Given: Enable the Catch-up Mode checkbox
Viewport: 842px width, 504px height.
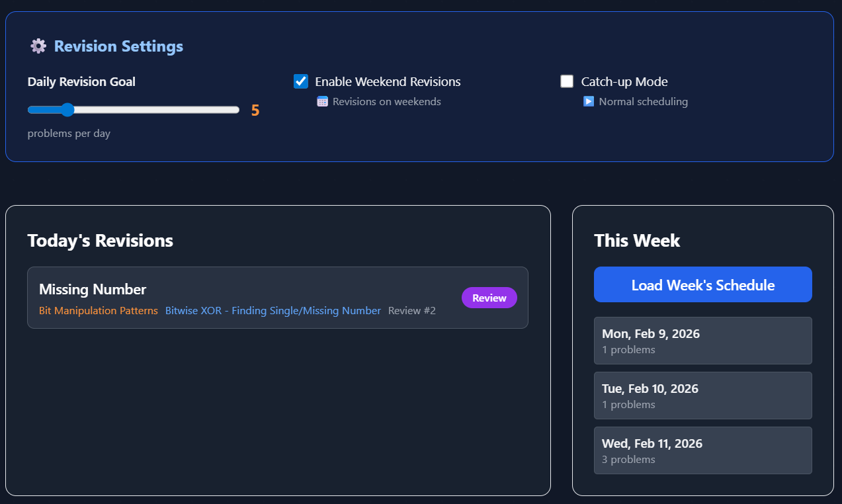Looking at the screenshot, I should (567, 81).
